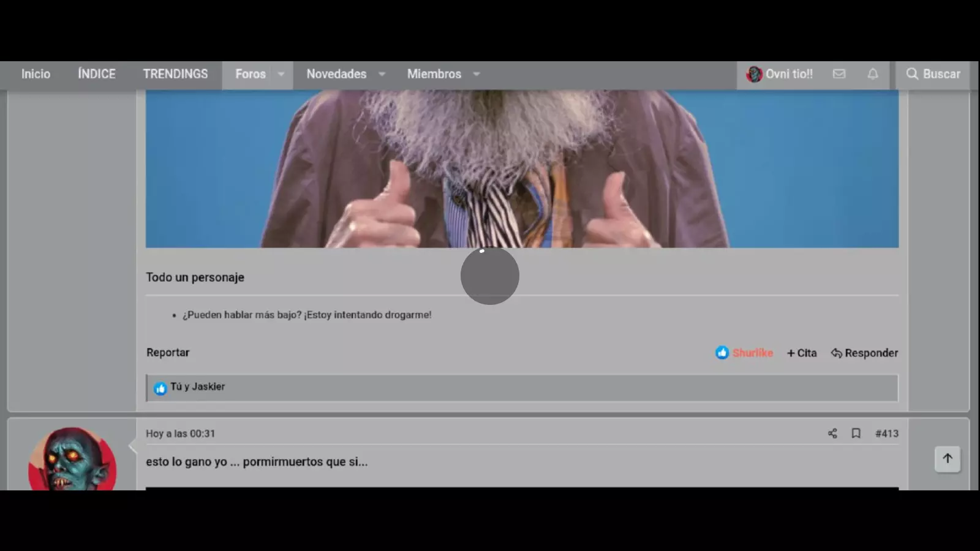View likes list Tú y Jaskier
The width and height of the screenshot is (980, 551).
pos(197,387)
